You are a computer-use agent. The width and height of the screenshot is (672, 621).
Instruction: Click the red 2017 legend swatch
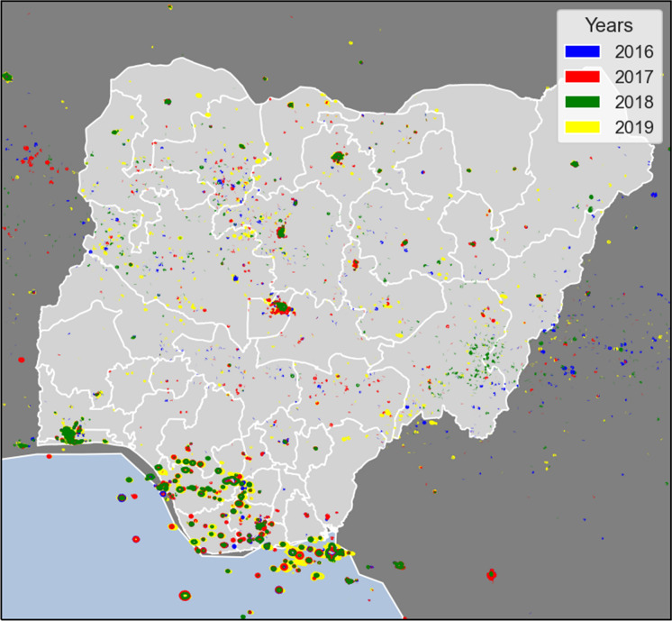coord(583,77)
